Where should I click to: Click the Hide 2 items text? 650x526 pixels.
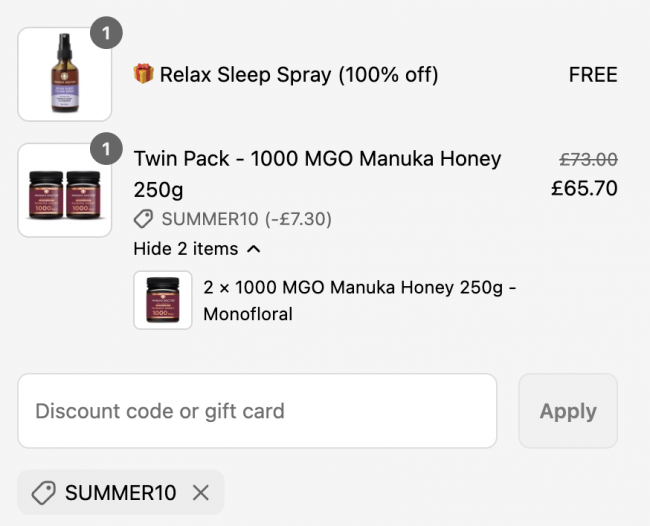coord(186,249)
